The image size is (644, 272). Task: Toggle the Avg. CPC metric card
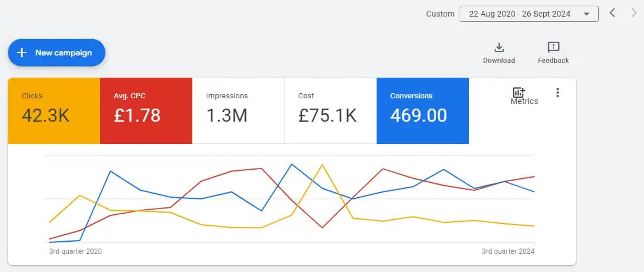pos(146,111)
